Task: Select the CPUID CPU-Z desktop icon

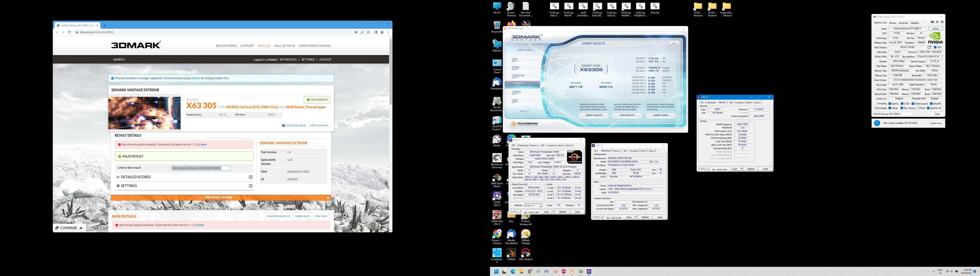Action: (497, 199)
